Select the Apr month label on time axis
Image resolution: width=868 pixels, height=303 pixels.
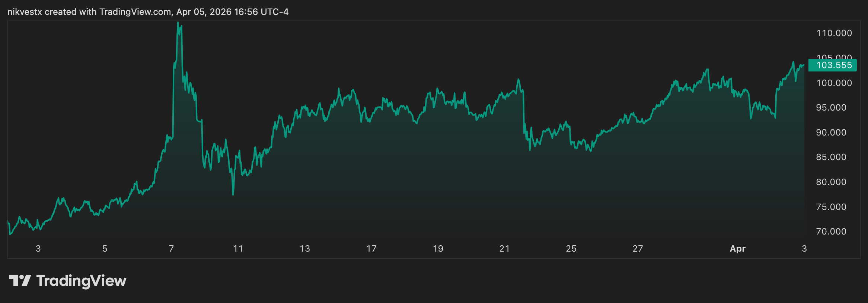(737, 249)
